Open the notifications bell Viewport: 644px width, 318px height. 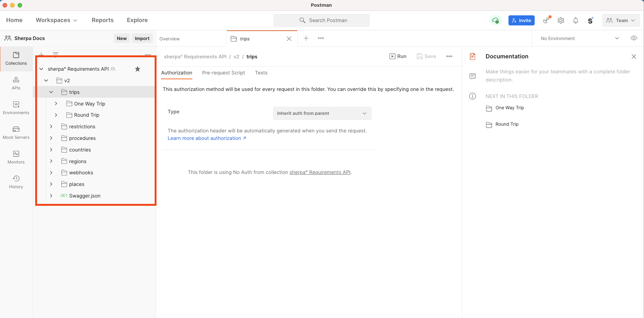point(576,20)
